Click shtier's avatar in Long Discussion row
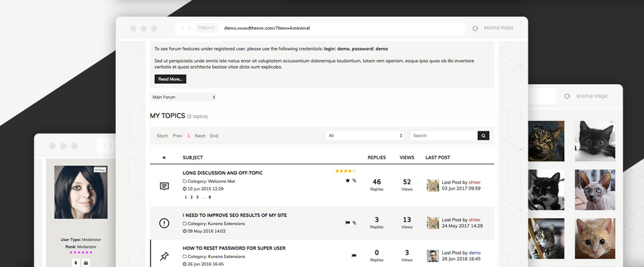Screen dimensions: 644x267 433,185
